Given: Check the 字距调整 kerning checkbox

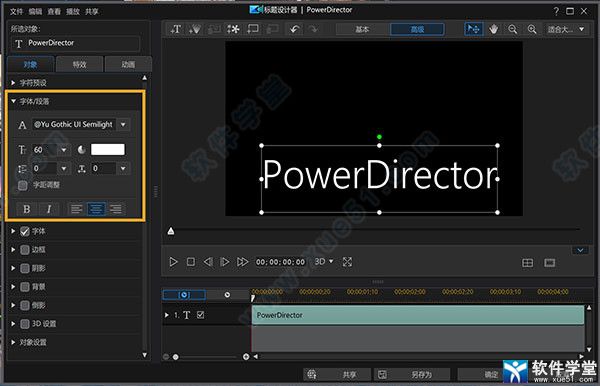Looking at the screenshot, I should click(23, 185).
